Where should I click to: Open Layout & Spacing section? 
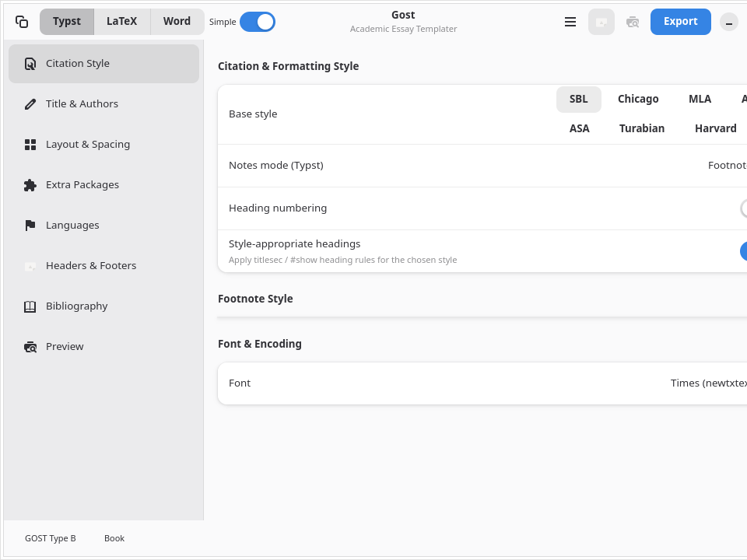pos(103,145)
